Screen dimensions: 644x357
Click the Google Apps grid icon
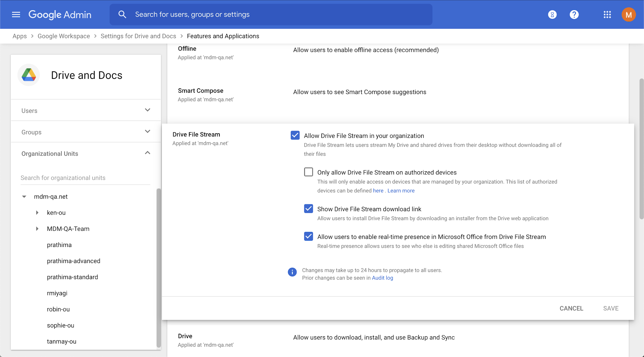tap(607, 14)
